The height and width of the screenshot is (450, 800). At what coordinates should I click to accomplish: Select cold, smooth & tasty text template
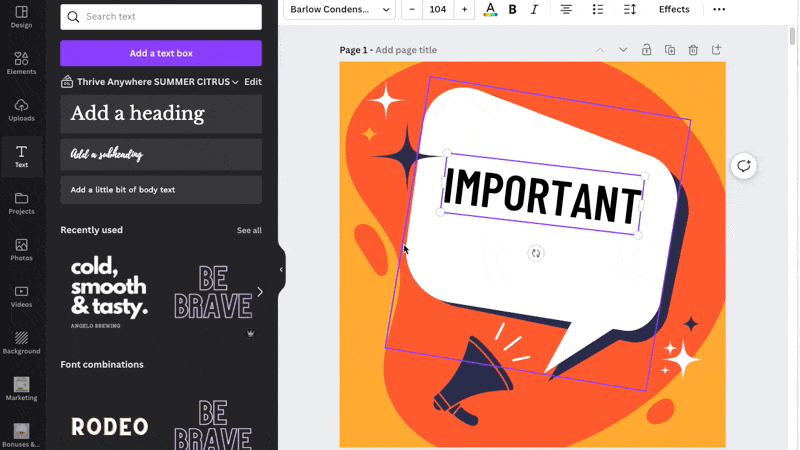point(110,292)
